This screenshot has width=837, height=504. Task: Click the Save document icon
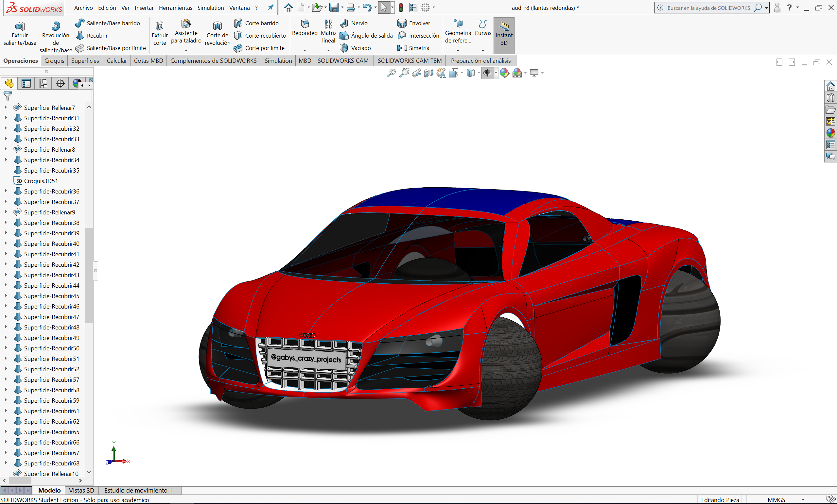(x=334, y=8)
